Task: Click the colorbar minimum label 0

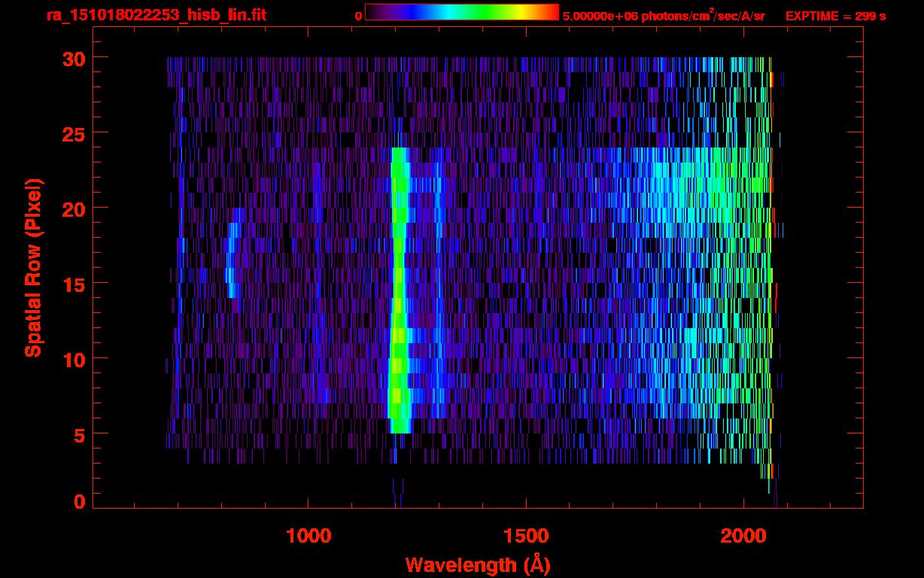Action: click(358, 16)
